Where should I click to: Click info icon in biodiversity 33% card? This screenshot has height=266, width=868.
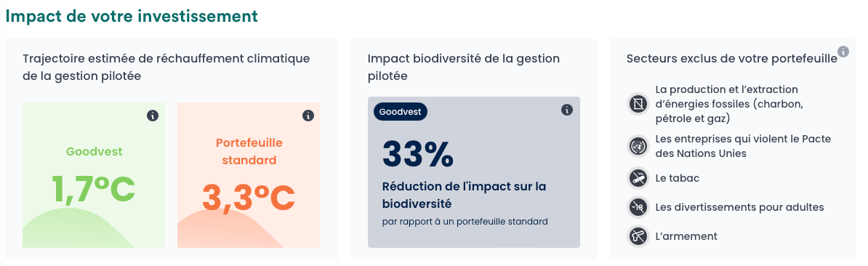pyautogui.click(x=567, y=110)
